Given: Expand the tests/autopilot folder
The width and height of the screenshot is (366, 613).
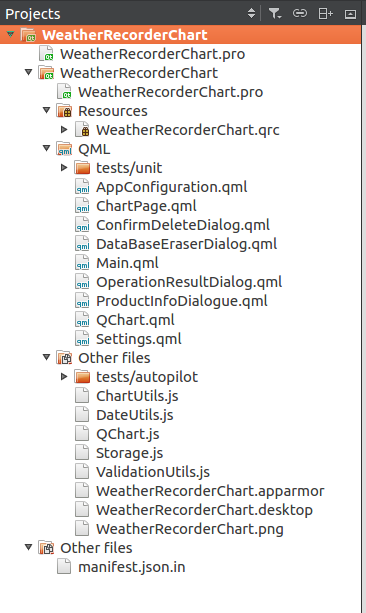Looking at the screenshot, I should [65, 376].
